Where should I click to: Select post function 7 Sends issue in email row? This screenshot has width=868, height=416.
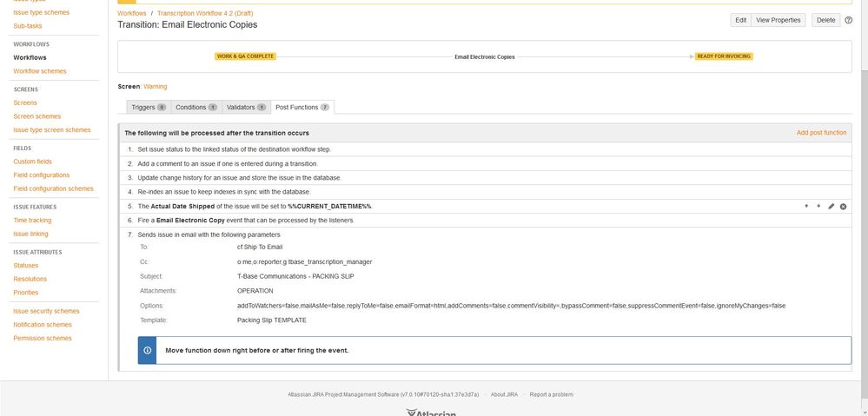[485, 299]
